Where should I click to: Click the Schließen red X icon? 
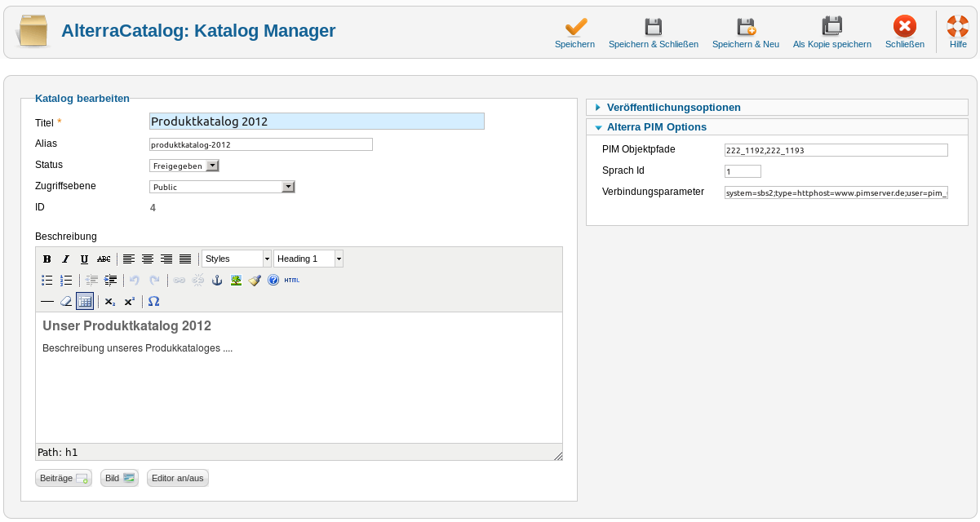[x=904, y=27]
